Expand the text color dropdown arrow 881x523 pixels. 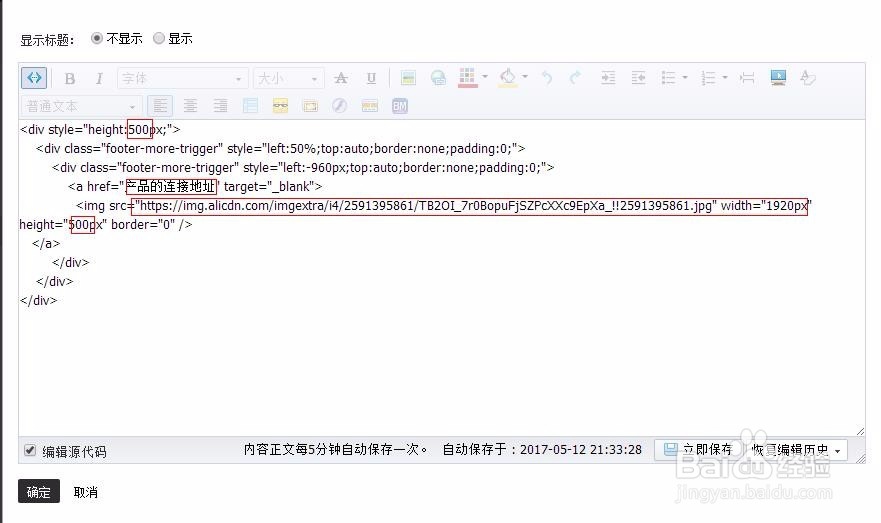coord(484,77)
